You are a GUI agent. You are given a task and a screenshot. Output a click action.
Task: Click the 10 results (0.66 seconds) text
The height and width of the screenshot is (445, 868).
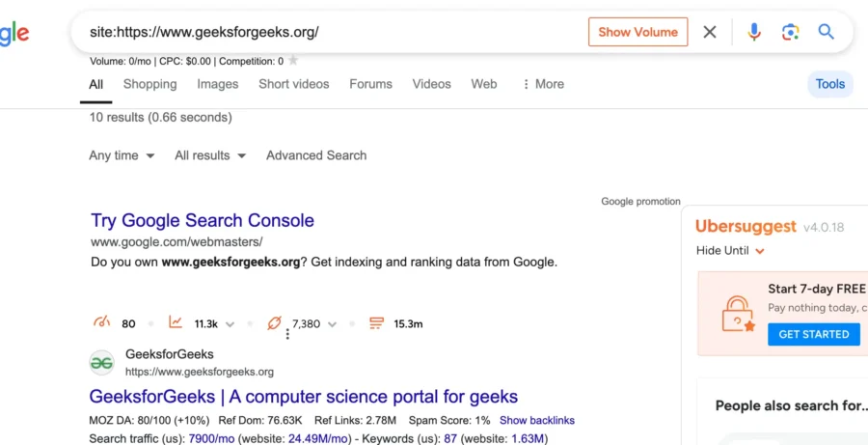[160, 118]
